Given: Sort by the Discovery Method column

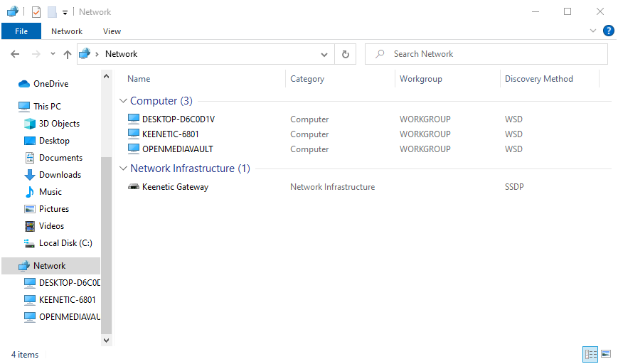Looking at the screenshot, I should tap(538, 79).
